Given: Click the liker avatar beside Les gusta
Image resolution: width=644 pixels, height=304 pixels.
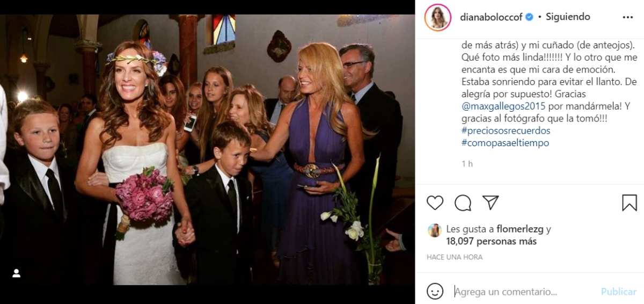Looking at the screenshot, I should [x=435, y=230].
